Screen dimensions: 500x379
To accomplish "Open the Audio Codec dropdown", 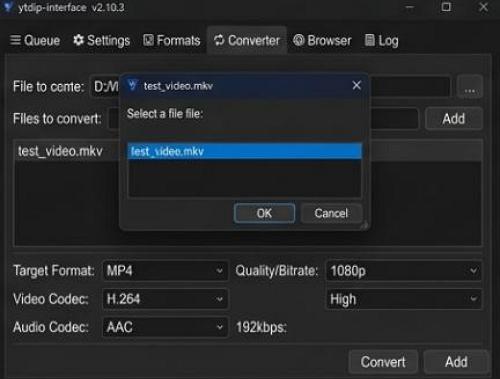I will point(165,327).
